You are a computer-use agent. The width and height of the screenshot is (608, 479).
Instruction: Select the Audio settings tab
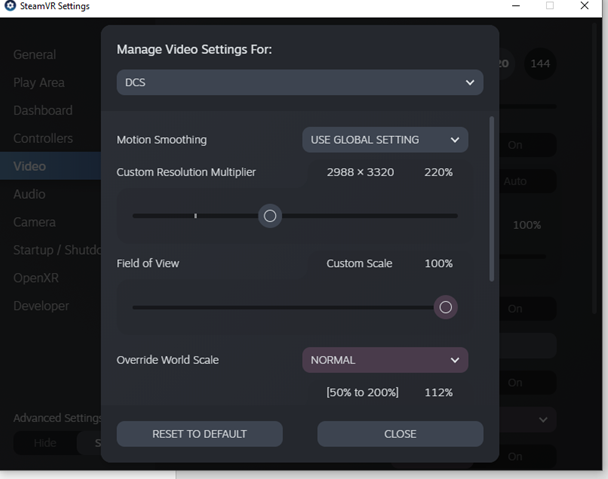point(29,194)
